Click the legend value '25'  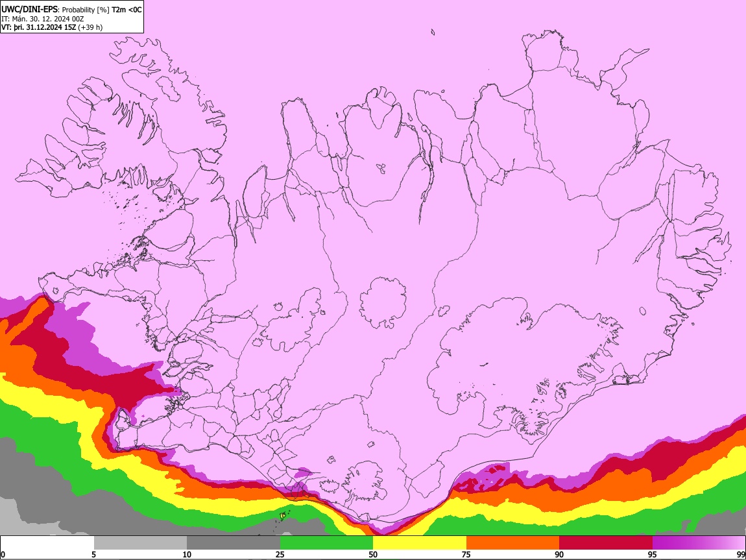pos(280,554)
